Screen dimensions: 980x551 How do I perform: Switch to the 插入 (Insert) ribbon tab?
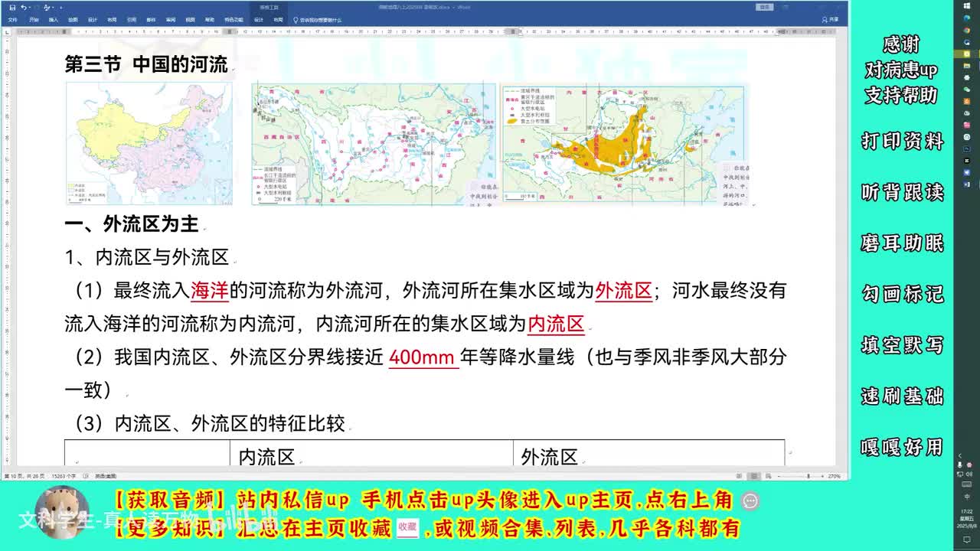tap(54, 19)
